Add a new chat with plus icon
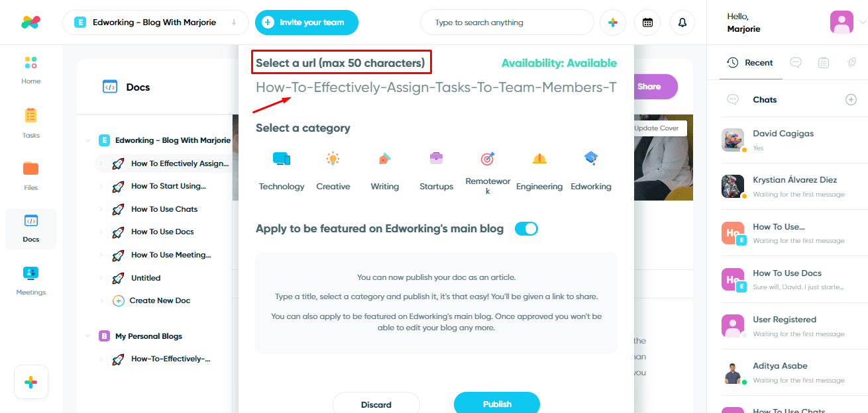 point(851,100)
